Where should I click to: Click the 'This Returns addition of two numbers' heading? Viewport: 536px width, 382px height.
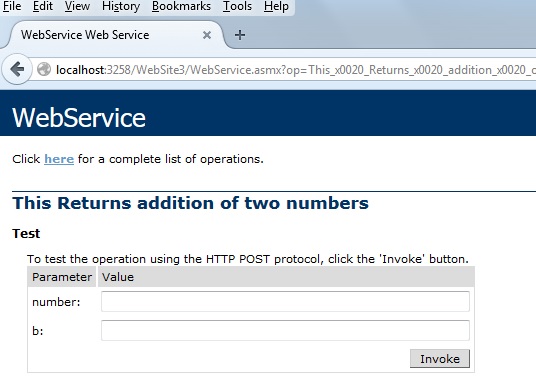191,203
